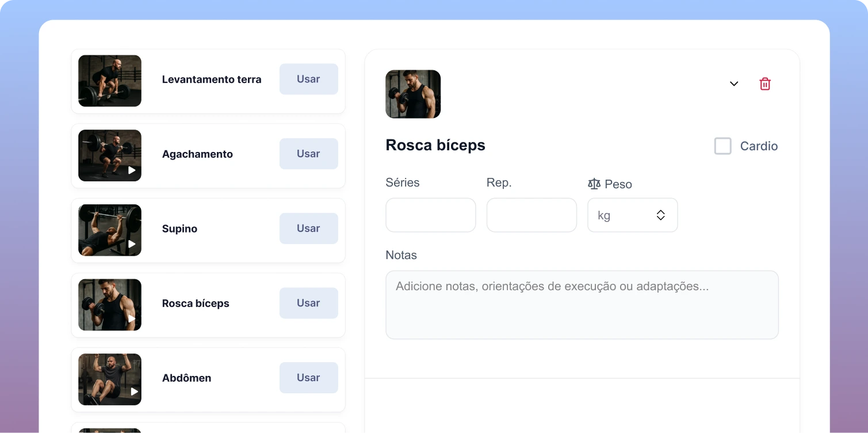This screenshot has width=868, height=433.
Task: Focus the Notas text area
Action: [582, 305]
